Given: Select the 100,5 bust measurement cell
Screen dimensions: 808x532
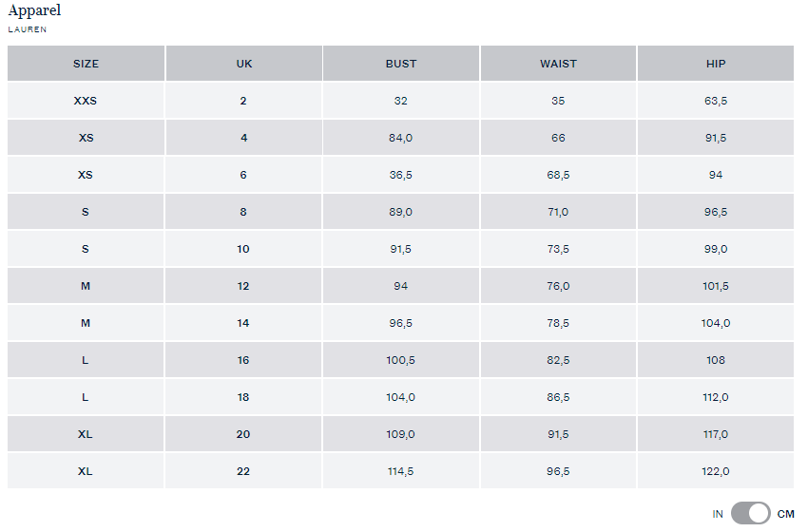Looking at the screenshot, I should click(x=401, y=360).
